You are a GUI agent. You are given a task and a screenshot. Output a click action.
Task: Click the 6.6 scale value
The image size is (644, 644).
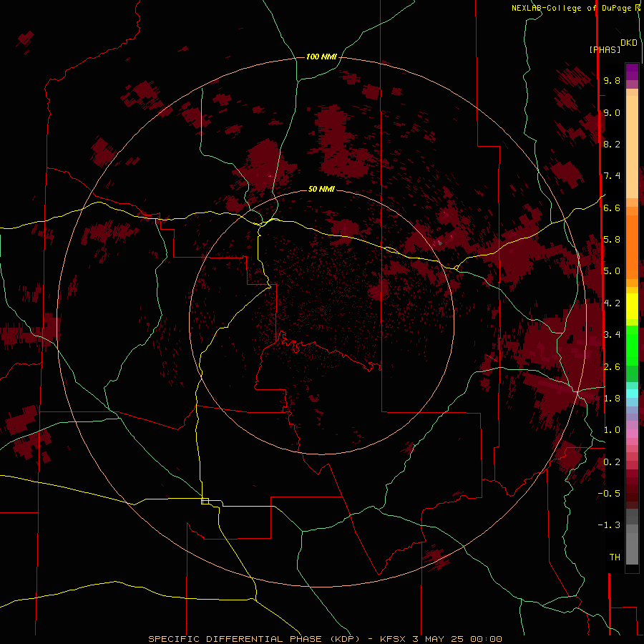click(x=612, y=208)
